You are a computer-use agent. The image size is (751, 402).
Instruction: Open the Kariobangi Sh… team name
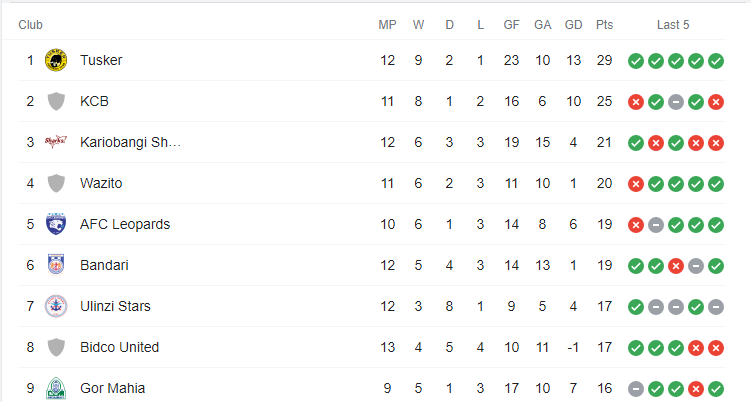coord(130,142)
